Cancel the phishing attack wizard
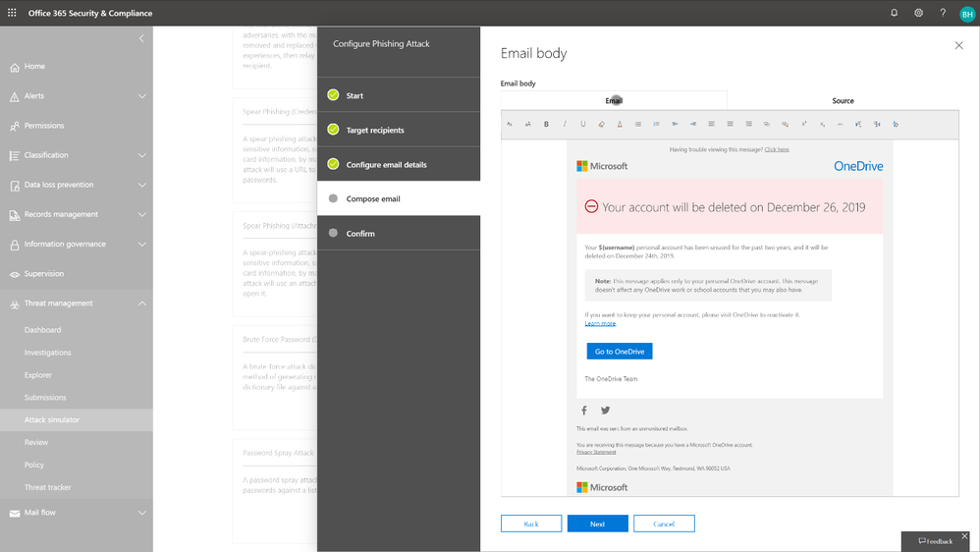Viewport: 980px width, 552px height. pos(664,524)
